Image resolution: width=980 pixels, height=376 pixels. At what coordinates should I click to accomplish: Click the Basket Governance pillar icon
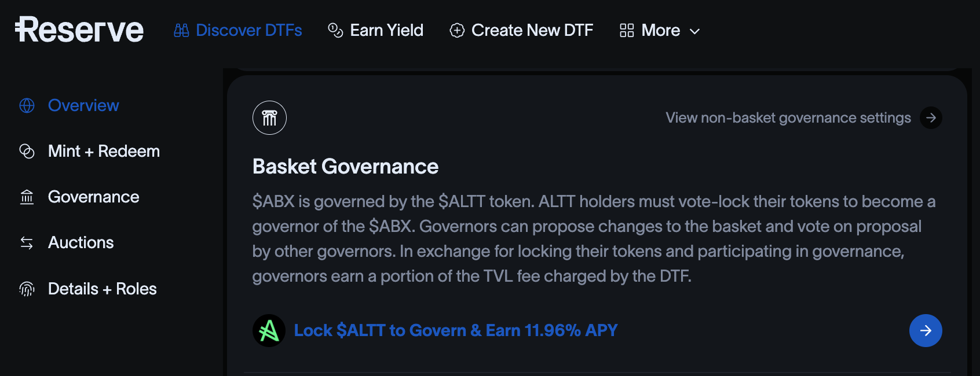click(269, 118)
